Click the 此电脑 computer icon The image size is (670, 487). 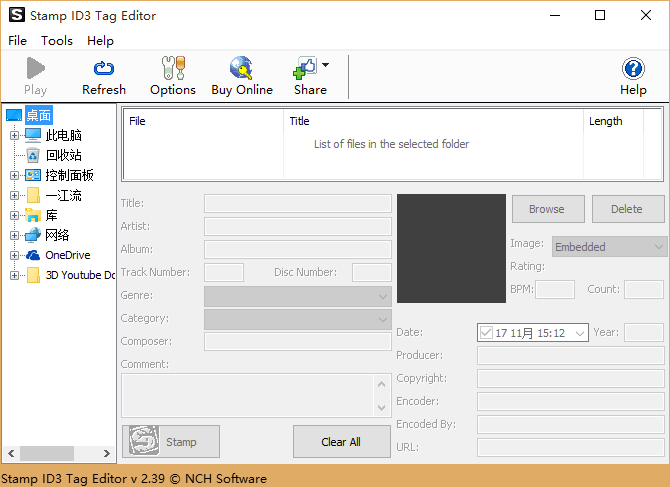33,135
